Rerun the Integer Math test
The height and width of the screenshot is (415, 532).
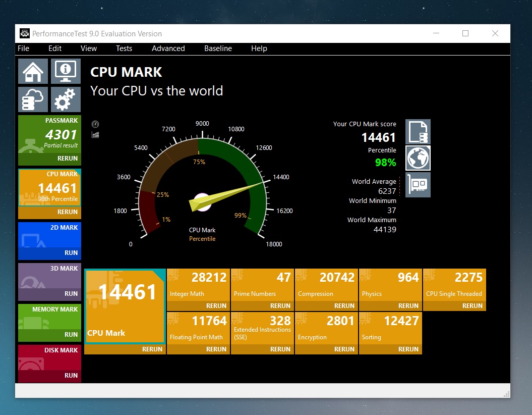click(x=199, y=305)
